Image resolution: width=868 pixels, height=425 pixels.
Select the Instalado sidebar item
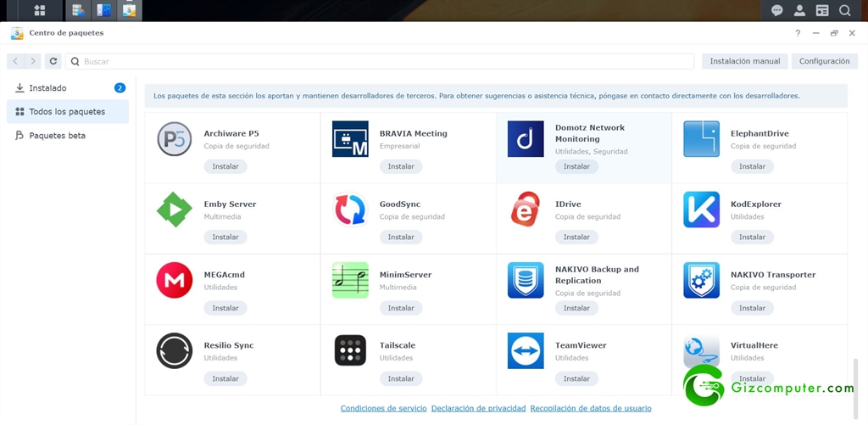click(x=68, y=87)
